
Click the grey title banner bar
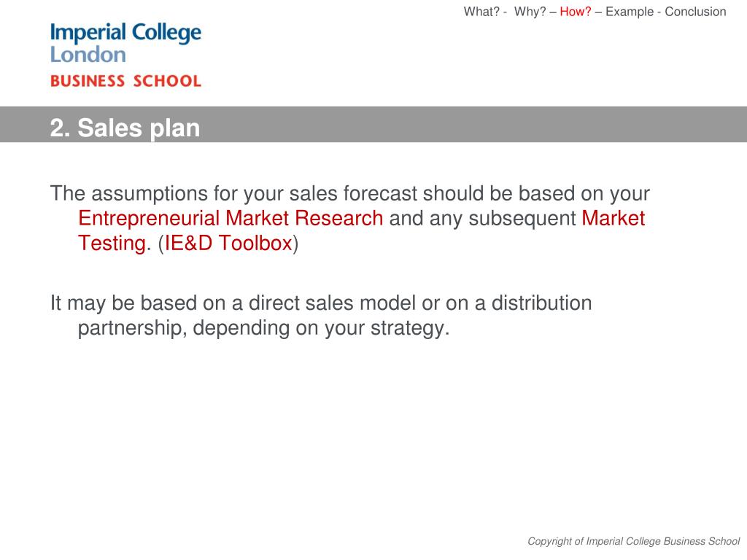pyautogui.click(x=373, y=124)
